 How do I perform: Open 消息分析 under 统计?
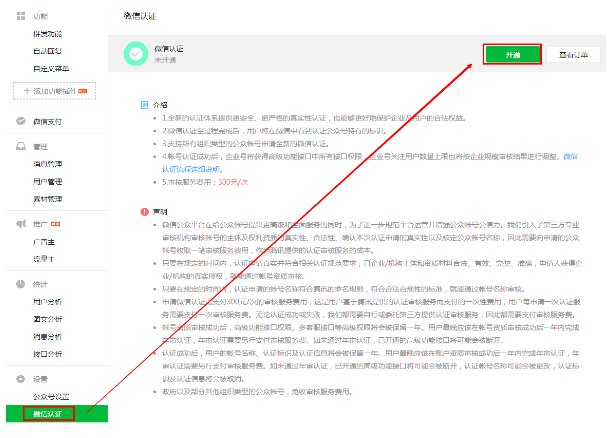click(x=47, y=336)
